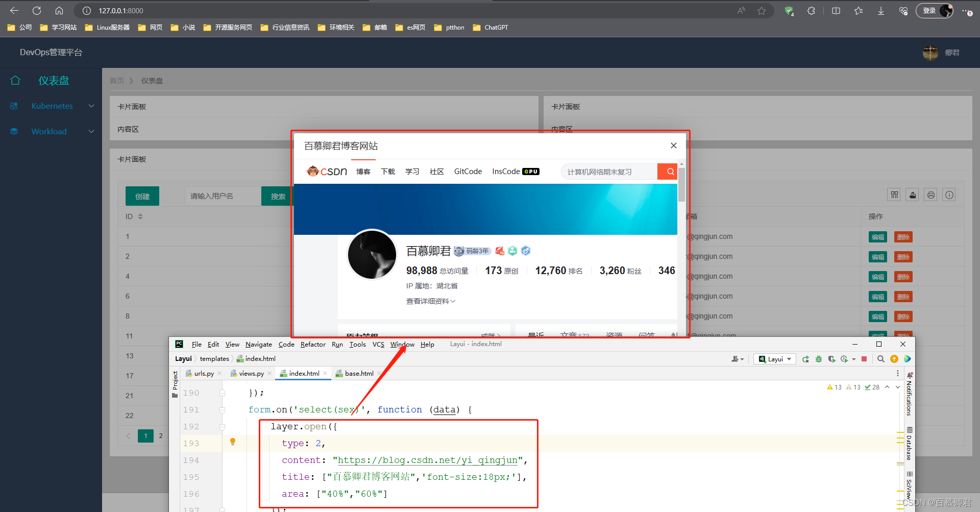The width and height of the screenshot is (980, 512).
Task: Open the Layui run configuration dropdown
Action: coord(775,359)
